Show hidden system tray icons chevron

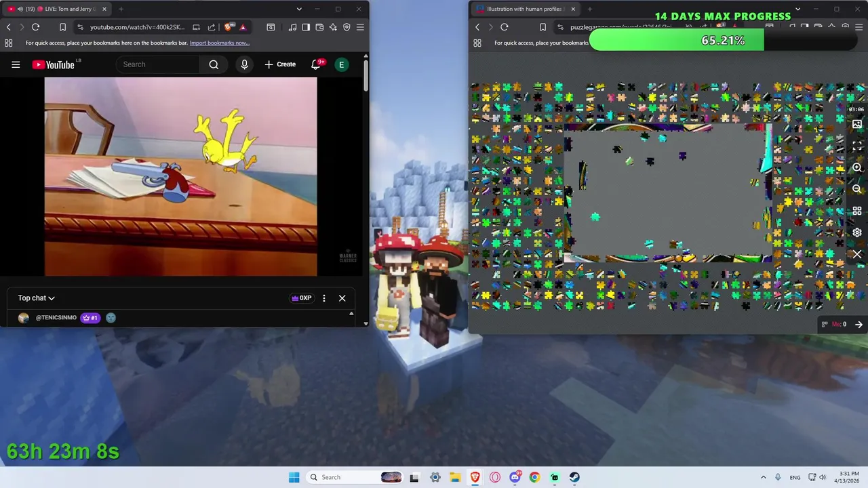tap(763, 477)
